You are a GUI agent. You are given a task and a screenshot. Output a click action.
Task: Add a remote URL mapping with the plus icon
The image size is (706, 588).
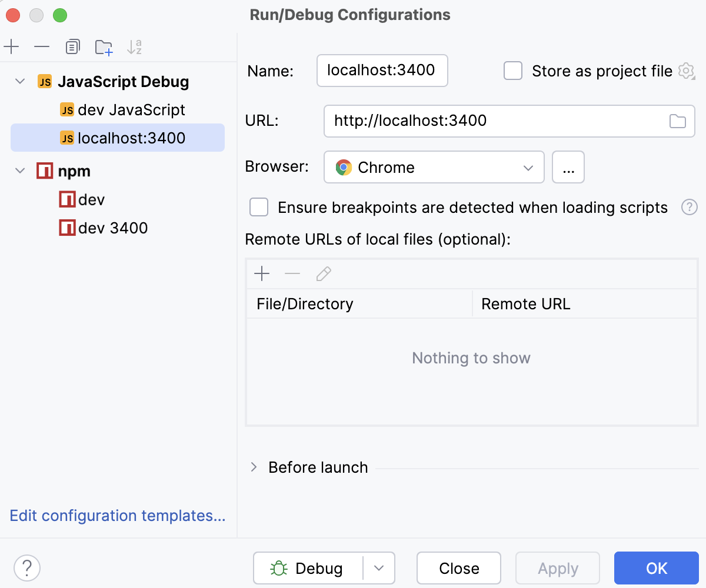[x=262, y=273]
